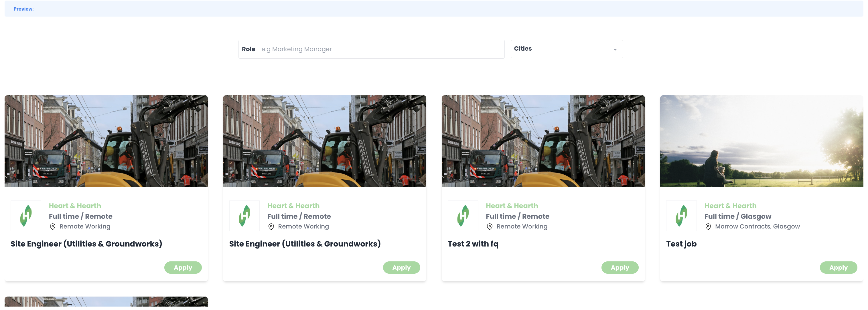Click Full time / Remote on Test 2 with fq card

(x=517, y=216)
